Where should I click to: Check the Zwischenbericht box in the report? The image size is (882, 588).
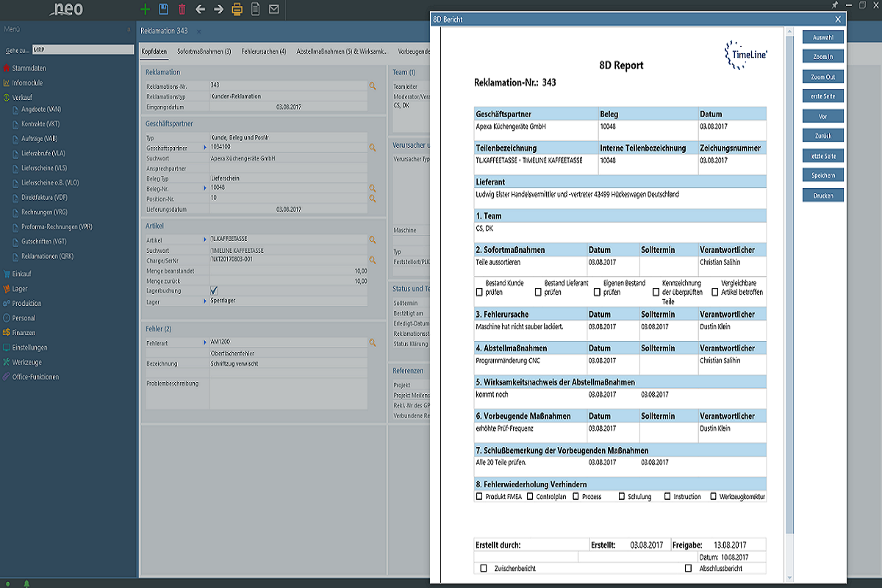tap(484, 568)
